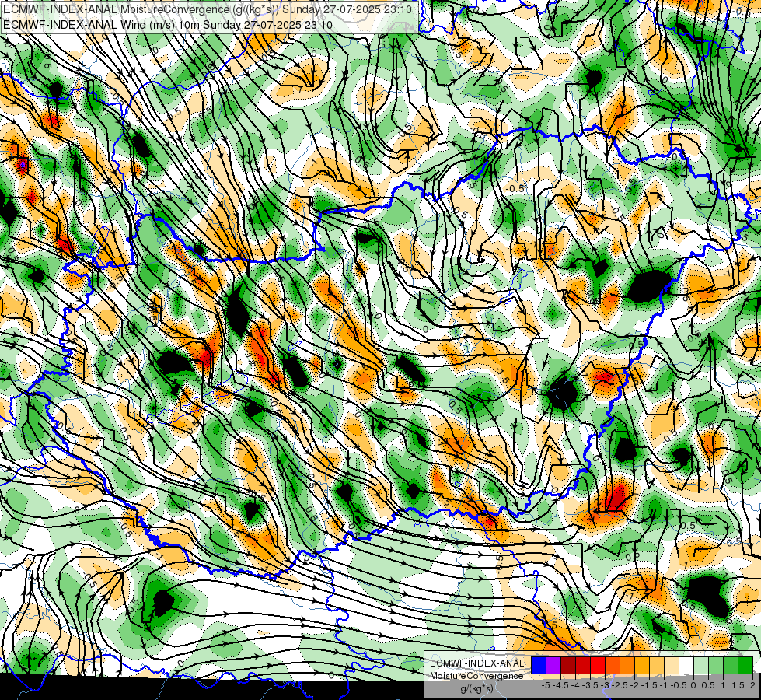Click the -5 legend tick value
This screenshot has height=700, width=761.
(546, 685)
